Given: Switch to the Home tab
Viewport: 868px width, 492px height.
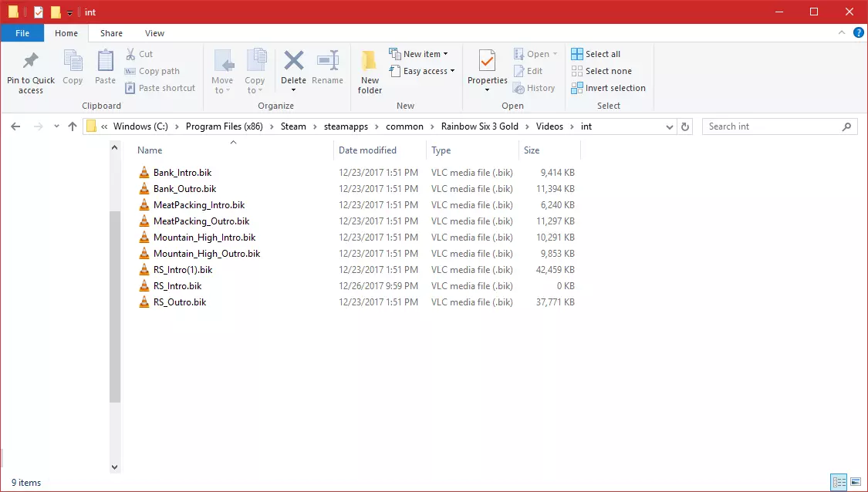Looking at the screenshot, I should pos(66,33).
